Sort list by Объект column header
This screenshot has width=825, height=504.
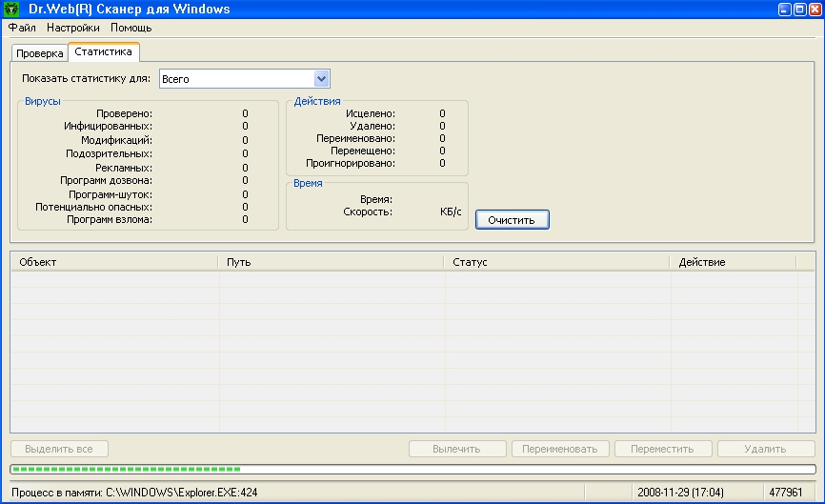(x=113, y=262)
